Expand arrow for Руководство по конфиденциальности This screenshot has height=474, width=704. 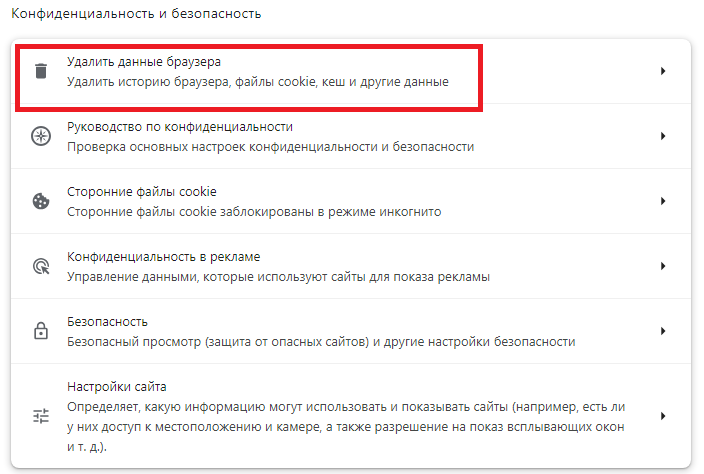click(x=662, y=136)
